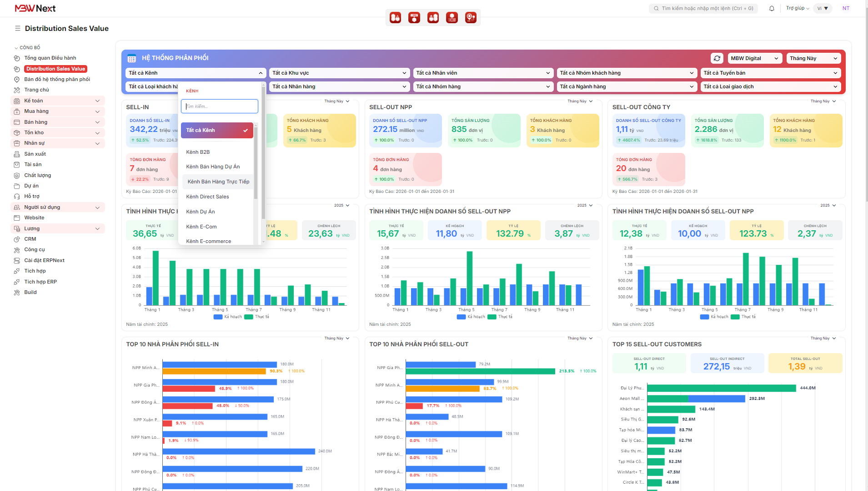Viewport: 868px width, 491px height.
Task: Open the notification bell
Action: (772, 8)
